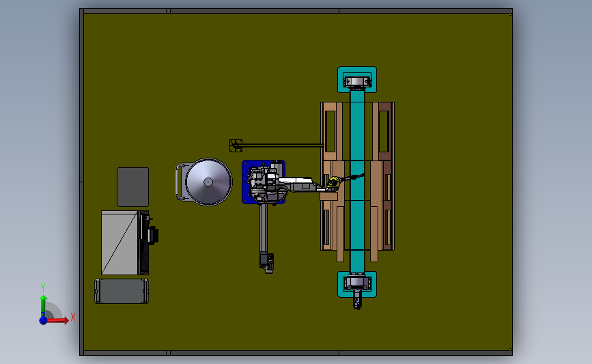Select the dark gray left wall of the enclosure

(x=81, y=182)
